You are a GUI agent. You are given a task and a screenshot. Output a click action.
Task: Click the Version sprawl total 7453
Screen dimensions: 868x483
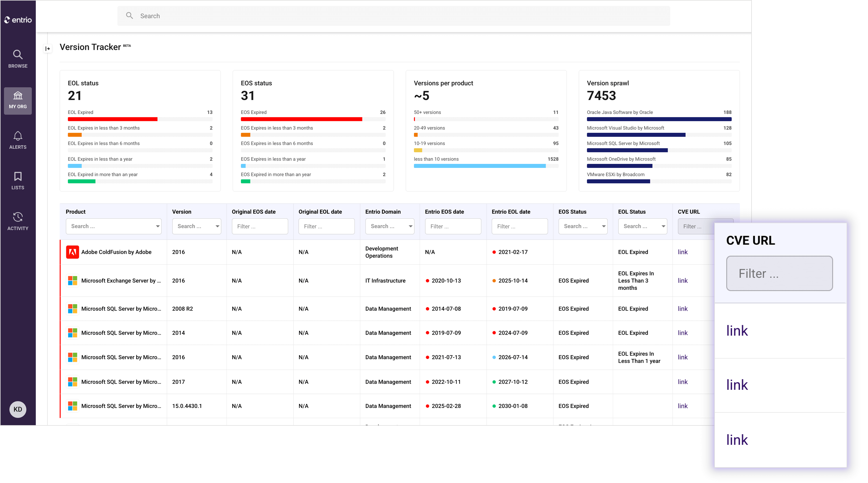[x=601, y=96]
